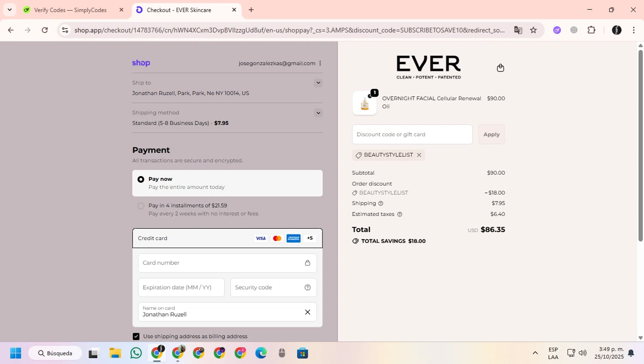Click the purple extension icon in the toolbar
Screen dimensions: 644x364
pyautogui.click(x=557, y=30)
